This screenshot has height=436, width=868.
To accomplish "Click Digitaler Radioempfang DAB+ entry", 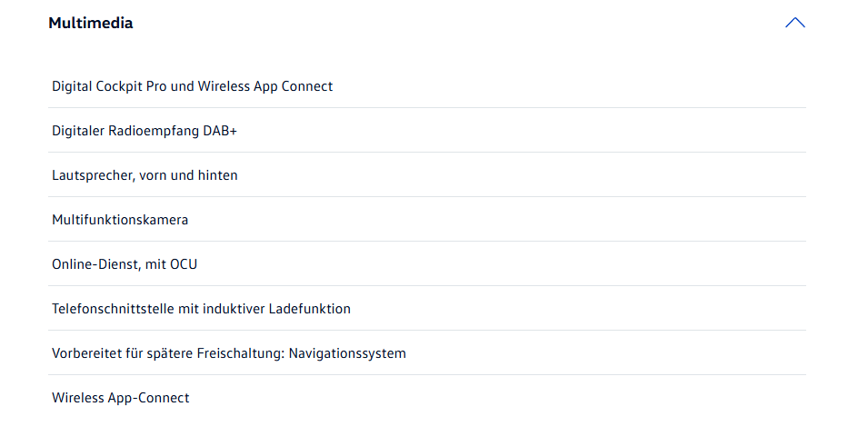I will click(145, 131).
